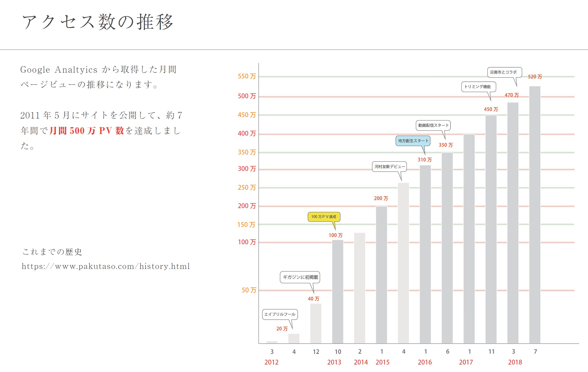Click the トリミング機能 speech bubble
This screenshot has width=588, height=372.
(478, 87)
